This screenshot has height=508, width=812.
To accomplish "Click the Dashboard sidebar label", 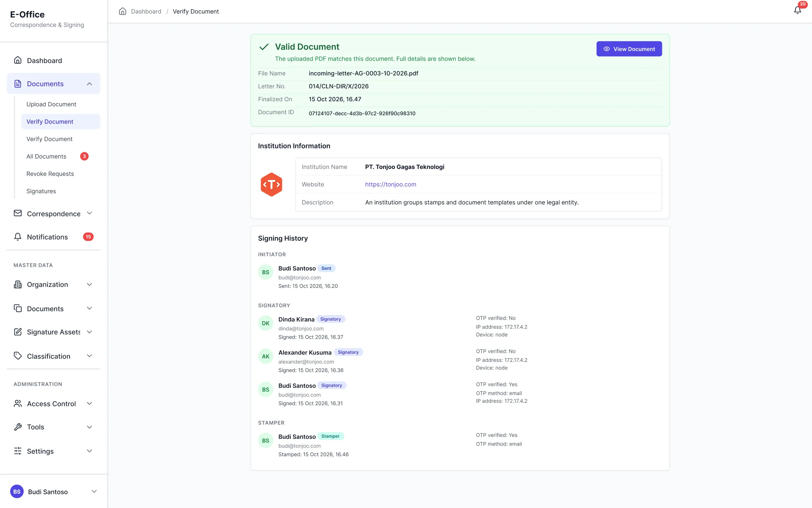I will pyautogui.click(x=44, y=60).
